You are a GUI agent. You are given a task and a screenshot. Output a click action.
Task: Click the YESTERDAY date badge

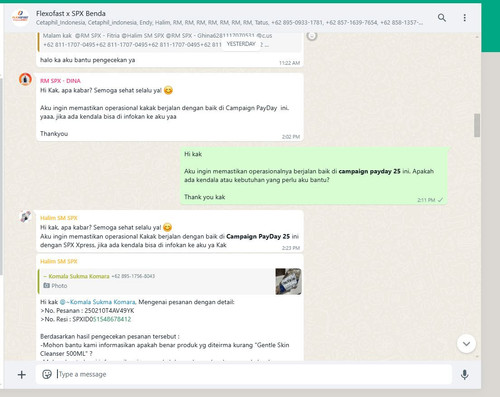pos(241,44)
